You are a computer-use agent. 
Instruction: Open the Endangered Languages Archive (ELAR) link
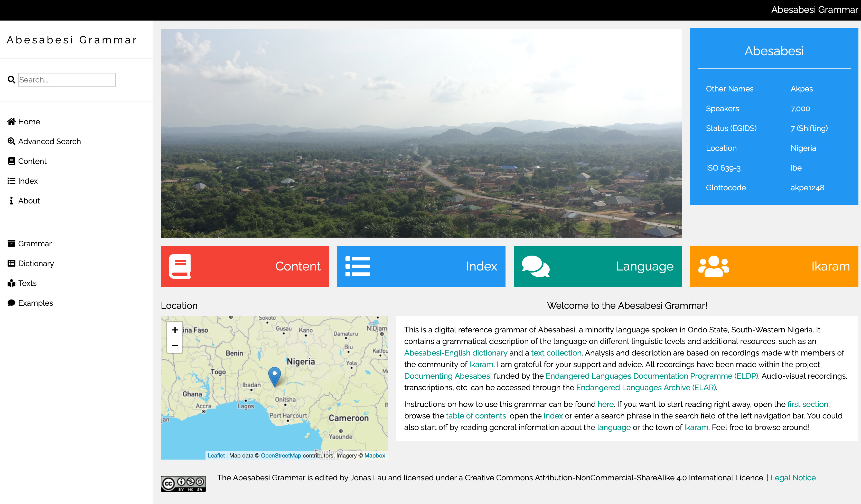pos(647,388)
